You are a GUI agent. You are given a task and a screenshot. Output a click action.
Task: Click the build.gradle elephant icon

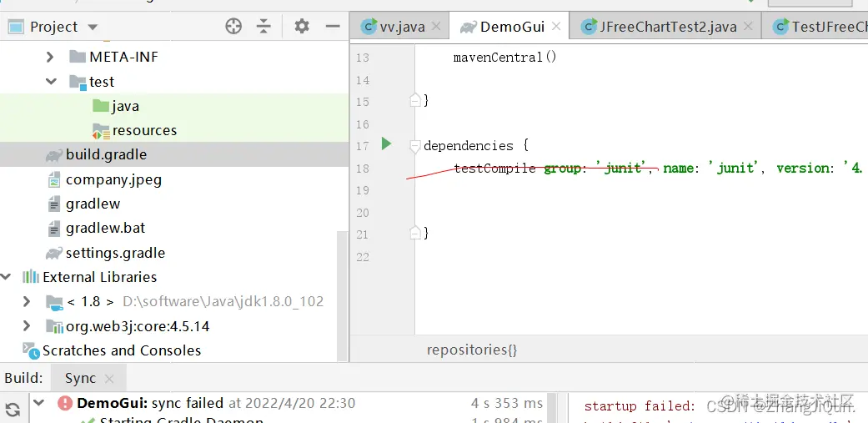click(53, 155)
